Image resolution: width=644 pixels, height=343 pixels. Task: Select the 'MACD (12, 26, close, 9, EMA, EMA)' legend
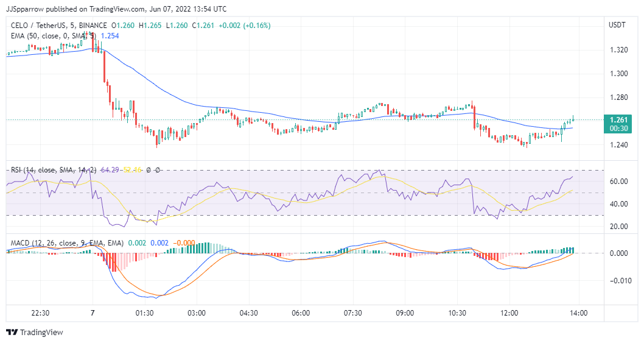[67, 243]
